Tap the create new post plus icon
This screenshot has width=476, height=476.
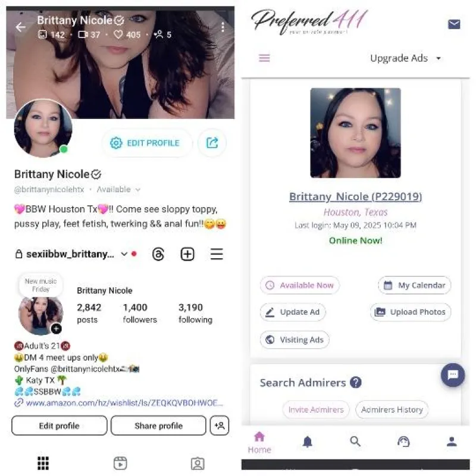pos(187,254)
